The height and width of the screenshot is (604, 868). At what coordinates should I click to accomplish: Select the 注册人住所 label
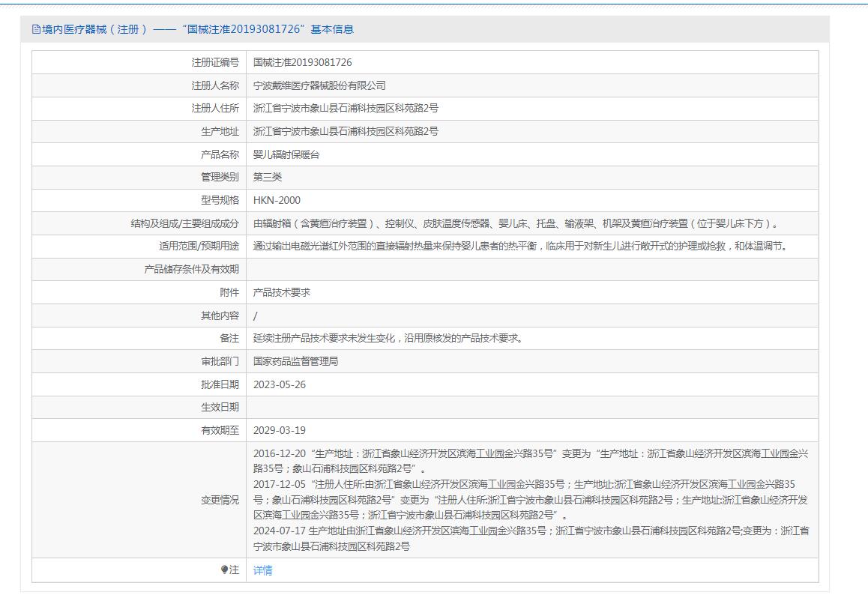pyautogui.click(x=215, y=109)
